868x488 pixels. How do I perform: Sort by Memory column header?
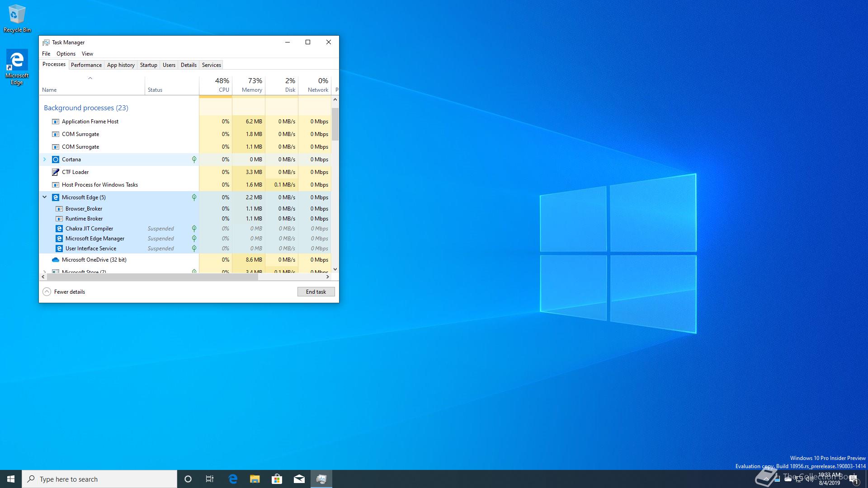pyautogui.click(x=249, y=85)
